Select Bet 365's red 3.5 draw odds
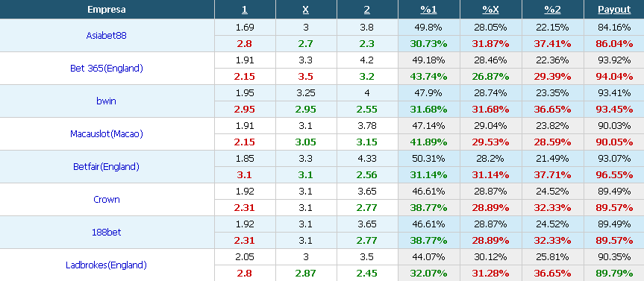Viewport: 644px width, 281px height. pyautogui.click(x=305, y=76)
